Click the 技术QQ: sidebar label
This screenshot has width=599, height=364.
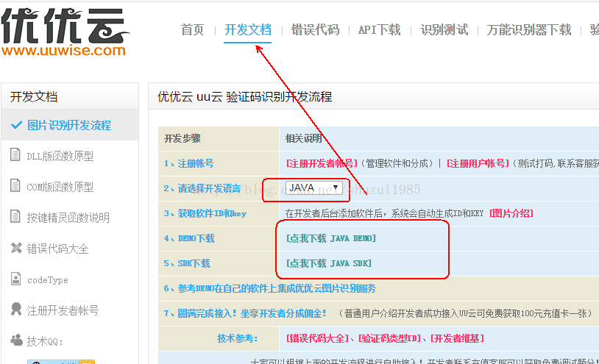tap(45, 341)
